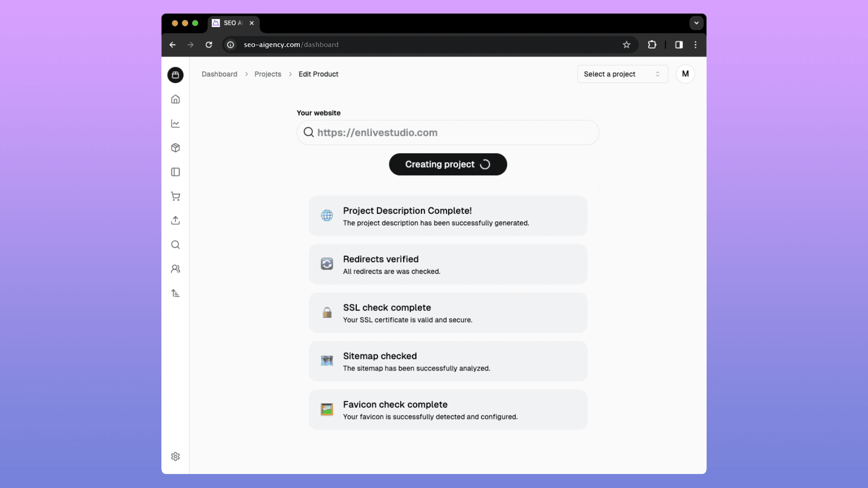The height and width of the screenshot is (488, 868).
Task: Select the Products box icon in the sidebar
Action: pyautogui.click(x=175, y=148)
